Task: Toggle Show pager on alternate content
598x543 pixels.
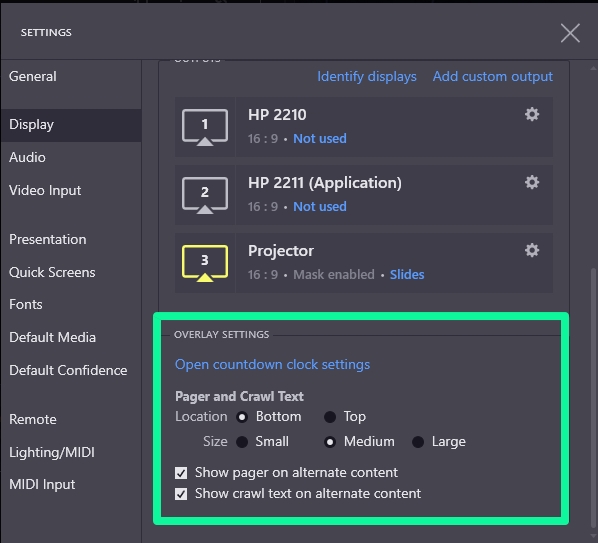Action: (x=181, y=473)
